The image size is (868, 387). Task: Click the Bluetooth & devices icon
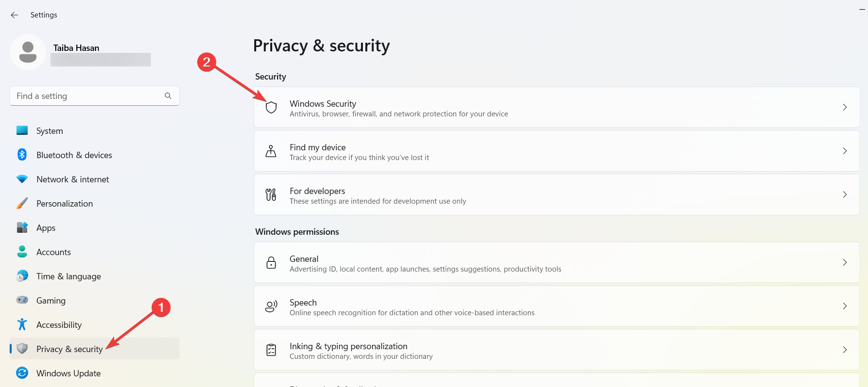click(22, 155)
